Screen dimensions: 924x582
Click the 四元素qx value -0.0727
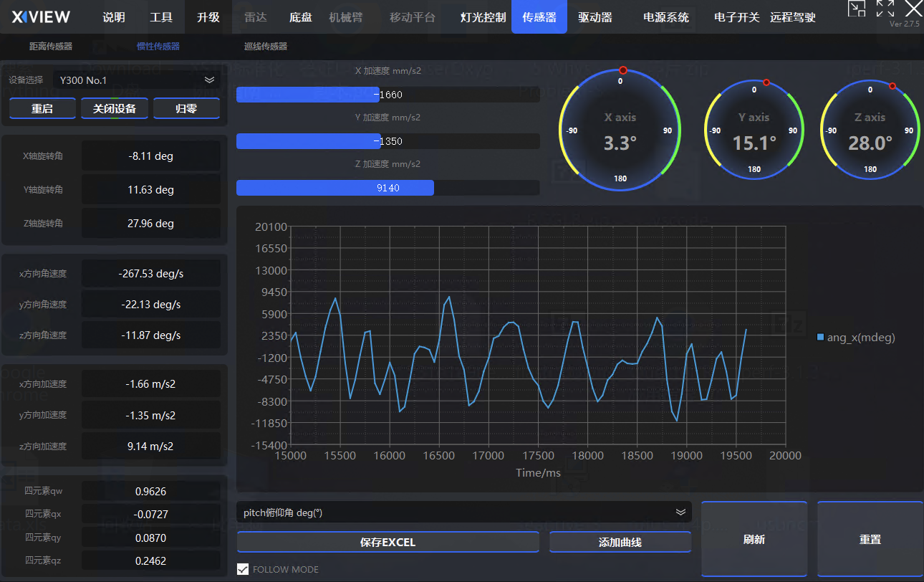click(150, 514)
